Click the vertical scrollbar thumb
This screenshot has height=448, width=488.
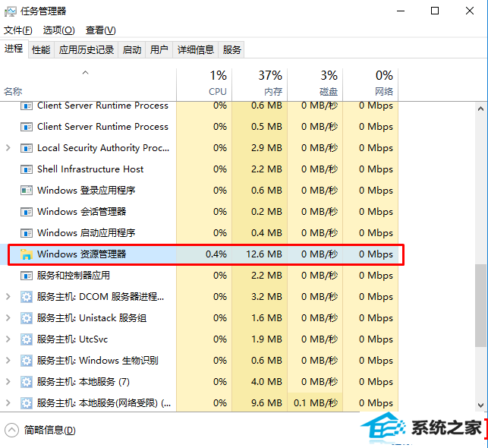point(481,305)
